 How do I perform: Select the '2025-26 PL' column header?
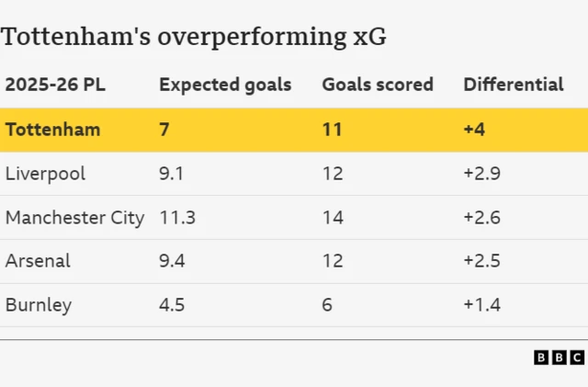(55, 85)
